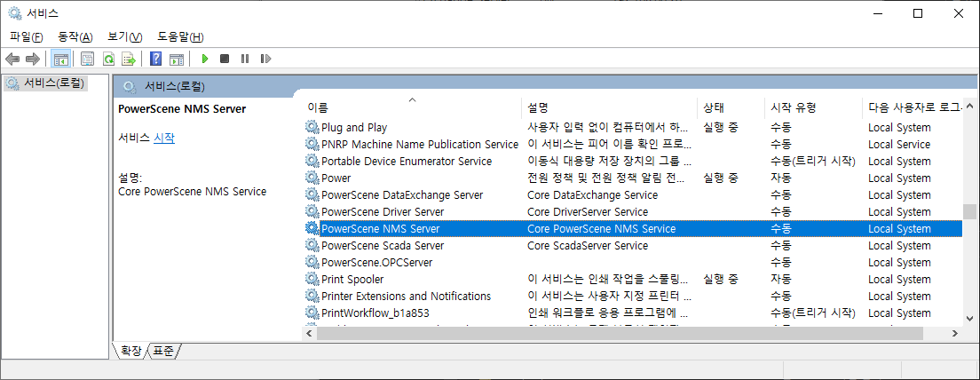
Task: Click the gear icon of PowerScene Driver Server
Action: [x=312, y=212]
